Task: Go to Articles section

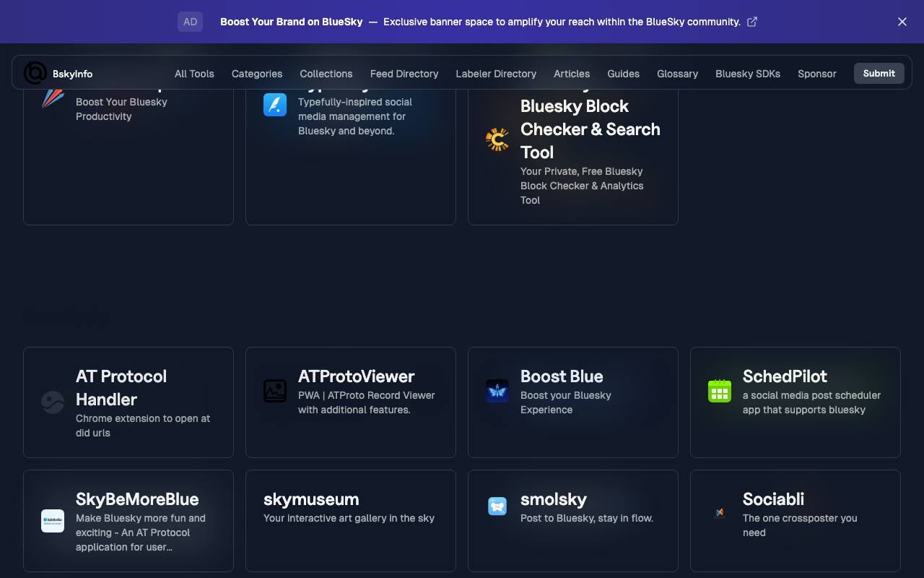Action: pyautogui.click(x=572, y=74)
